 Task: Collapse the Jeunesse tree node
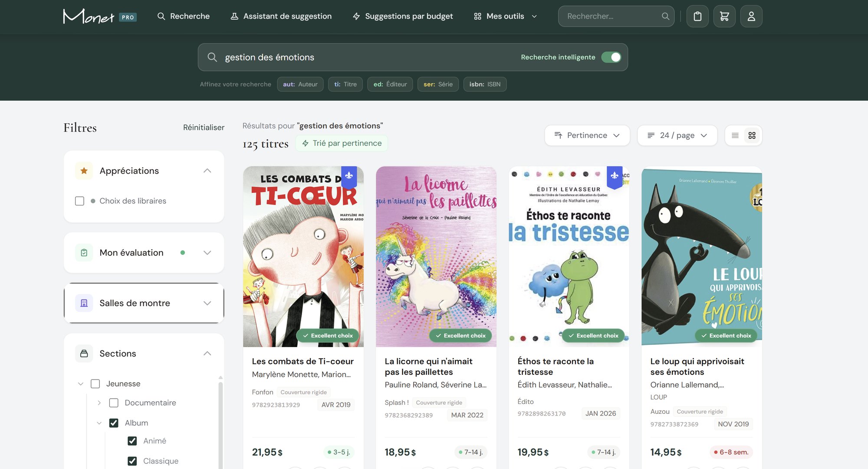tap(81, 384)
